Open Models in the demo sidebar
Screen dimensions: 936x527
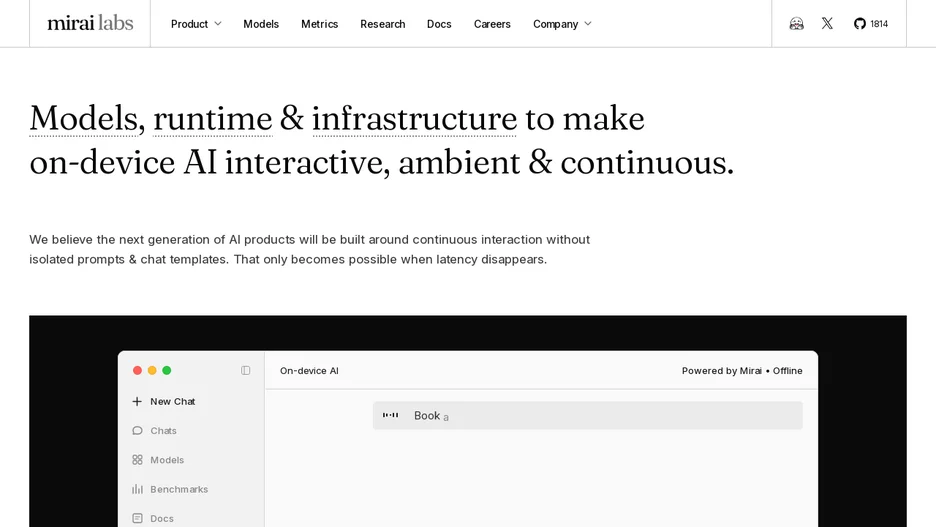pyautogui.click(x=167, y=460)
